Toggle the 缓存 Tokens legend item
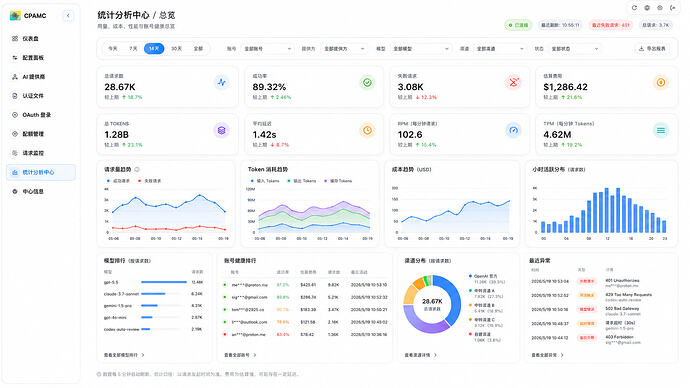Image resolution: width=690 pixels, height=388 pixels. coord(338,181)
